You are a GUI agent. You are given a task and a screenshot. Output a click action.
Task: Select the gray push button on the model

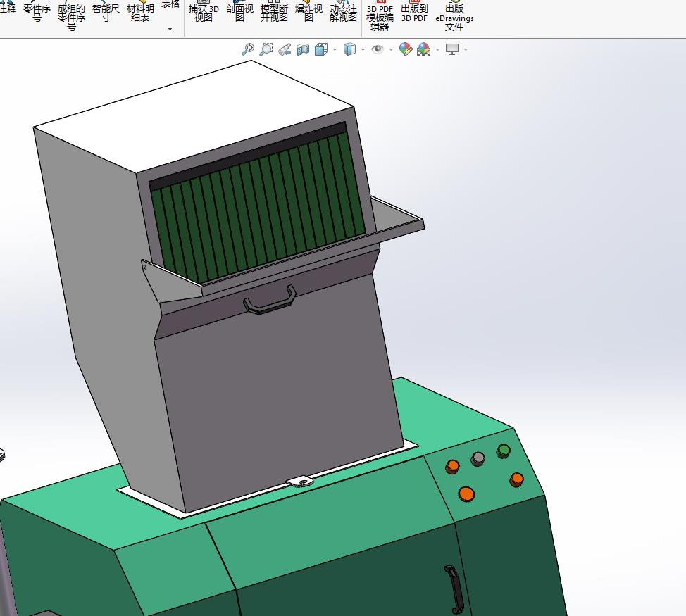click(x=478, y=458)
